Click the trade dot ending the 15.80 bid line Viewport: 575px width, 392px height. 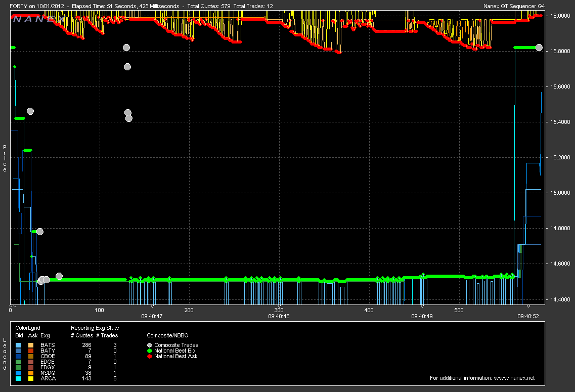pos(539,48)
